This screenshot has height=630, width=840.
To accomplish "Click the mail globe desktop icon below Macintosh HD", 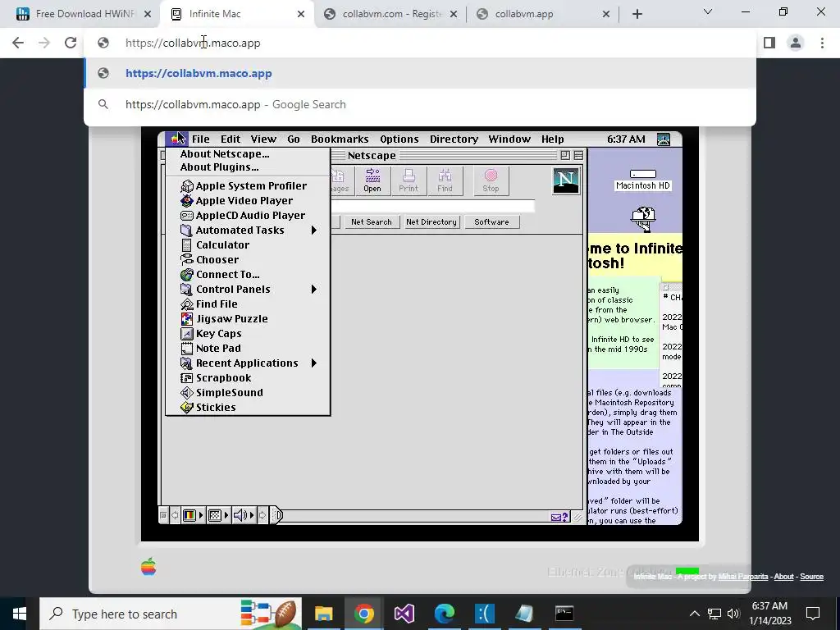I will click(643, 218).
